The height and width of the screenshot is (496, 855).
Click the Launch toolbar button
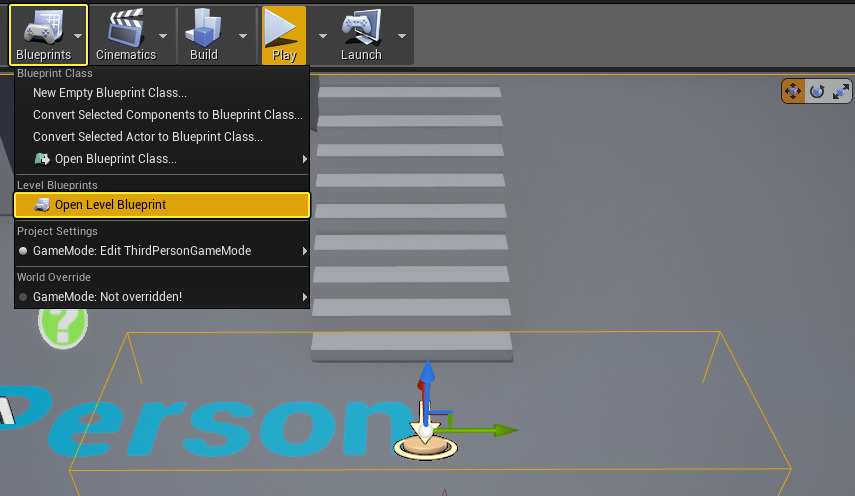tap(361, 35)
